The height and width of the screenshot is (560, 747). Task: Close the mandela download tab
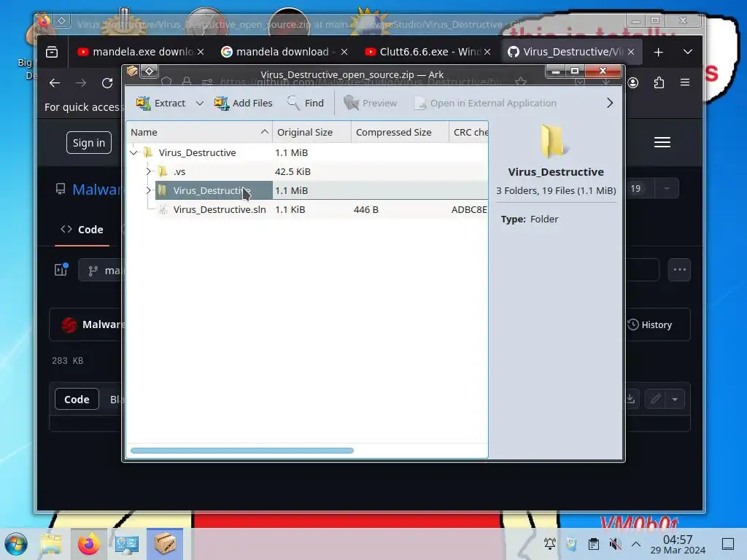(344, 52)
